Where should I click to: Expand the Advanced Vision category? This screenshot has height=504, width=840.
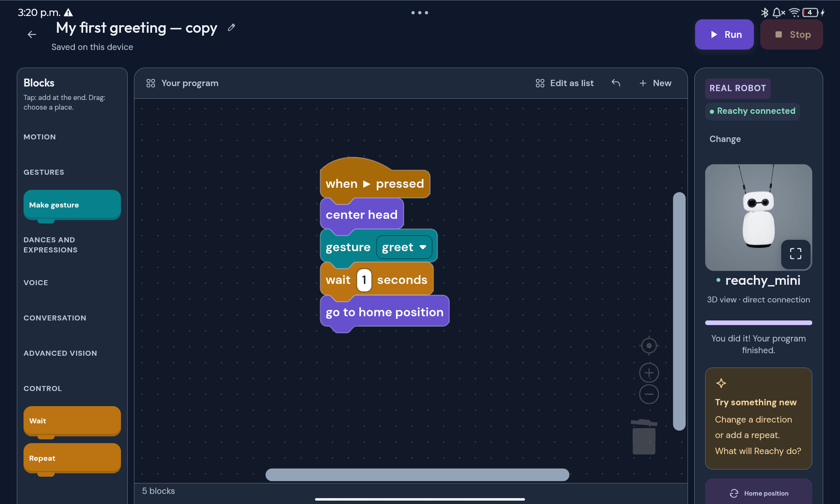coord(60,353)
